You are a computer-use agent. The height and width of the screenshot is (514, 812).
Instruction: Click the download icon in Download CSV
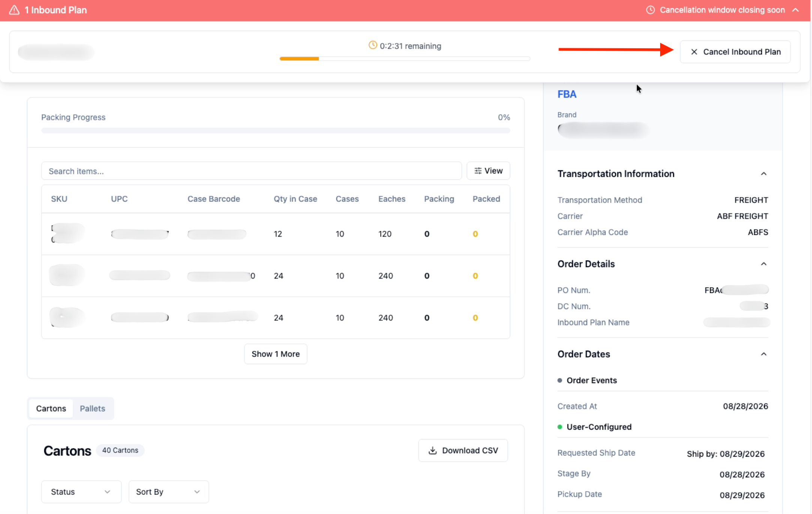[433, 450]
